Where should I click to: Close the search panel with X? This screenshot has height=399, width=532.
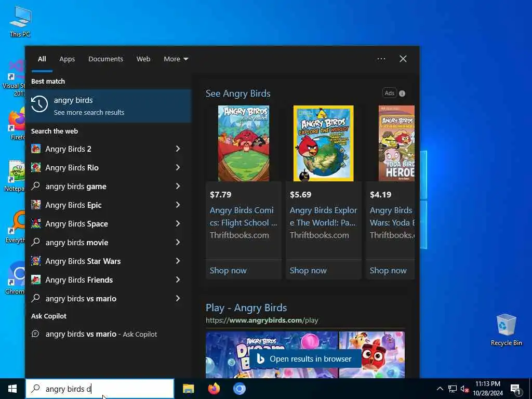pyautogui.click(x=403, y=59)
